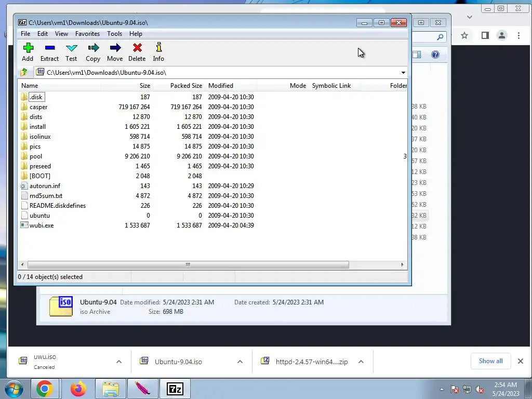Switch to 7-Zip taskbar button
Image resolution: width=532 pixels, height=399 pixels.
click(x=175, y=389)
